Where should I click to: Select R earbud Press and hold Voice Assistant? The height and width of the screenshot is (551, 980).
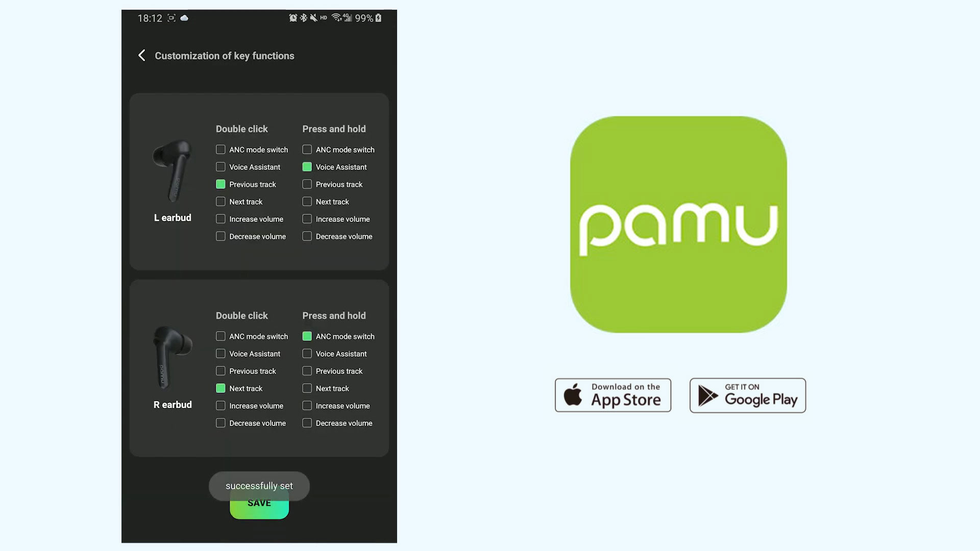click(307, 353)
